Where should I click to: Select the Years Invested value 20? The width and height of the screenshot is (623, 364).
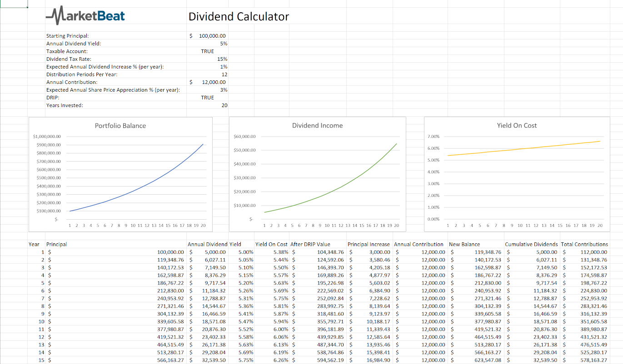tap(224, 105)
